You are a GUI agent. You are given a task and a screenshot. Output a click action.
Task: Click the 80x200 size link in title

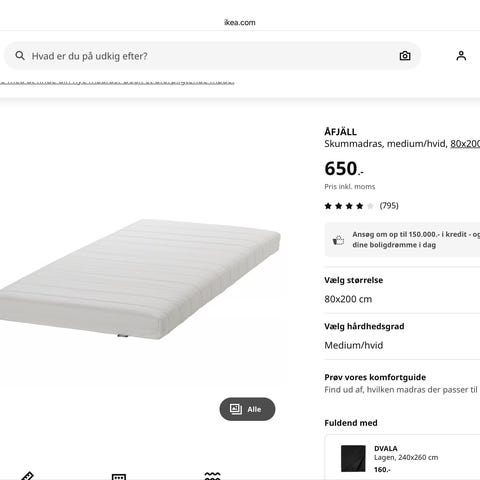(x=465, y=144)
